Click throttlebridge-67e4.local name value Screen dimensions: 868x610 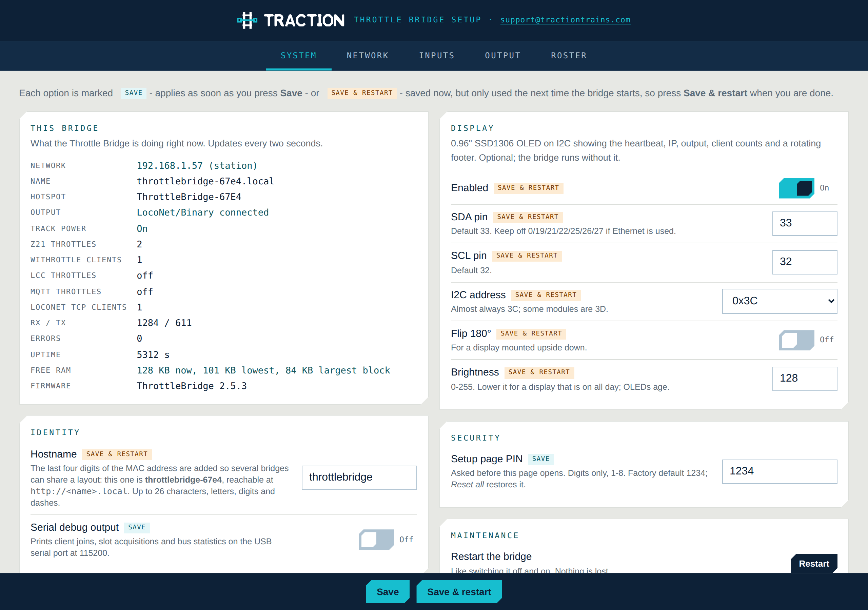tap(205, 181)
